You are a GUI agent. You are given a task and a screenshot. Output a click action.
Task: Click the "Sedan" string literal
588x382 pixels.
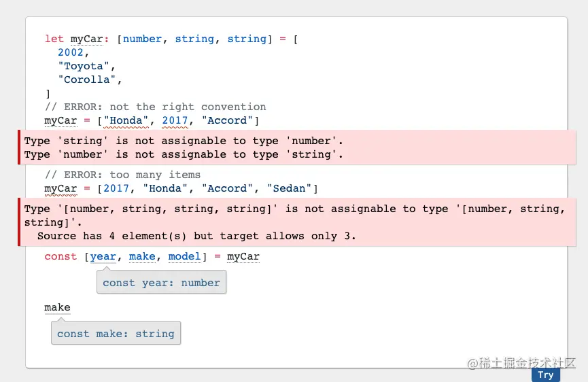coord(289,188)
